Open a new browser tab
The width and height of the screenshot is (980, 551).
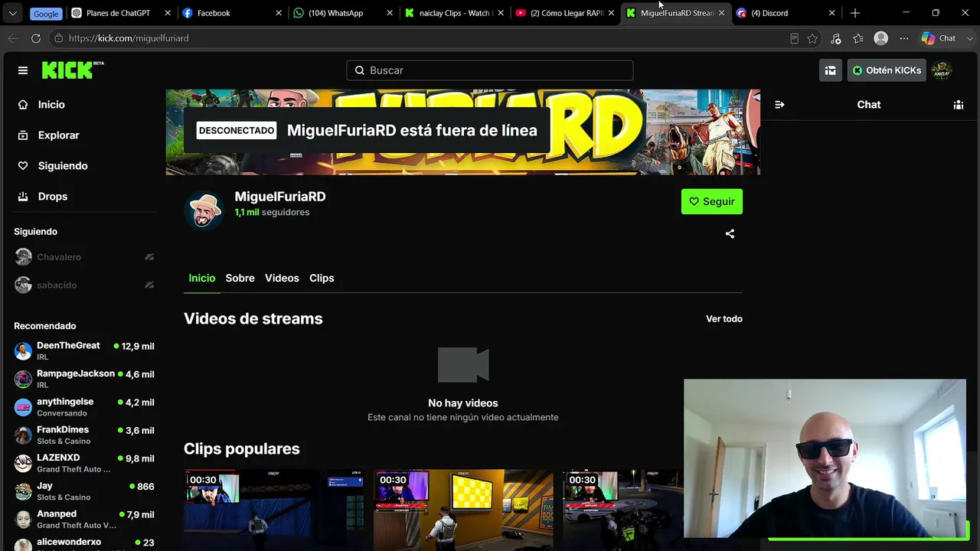[x=855, y=13]
